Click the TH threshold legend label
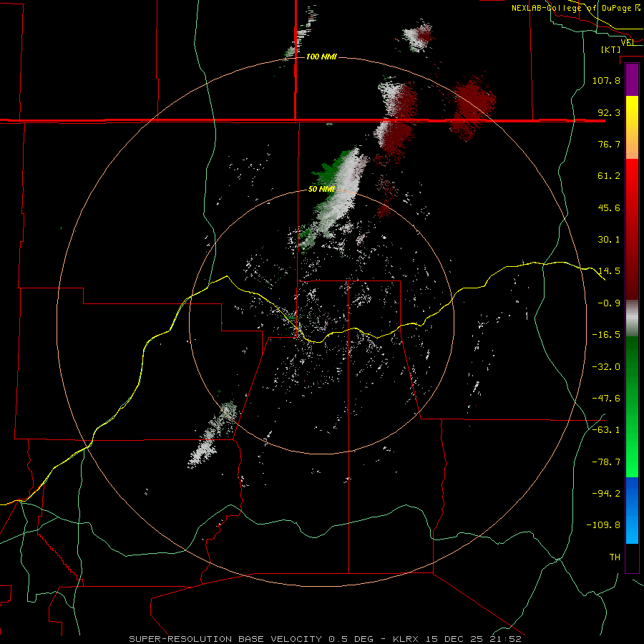Screen dimensions: 644x644 pyautogui.click(x=615, y=557)
